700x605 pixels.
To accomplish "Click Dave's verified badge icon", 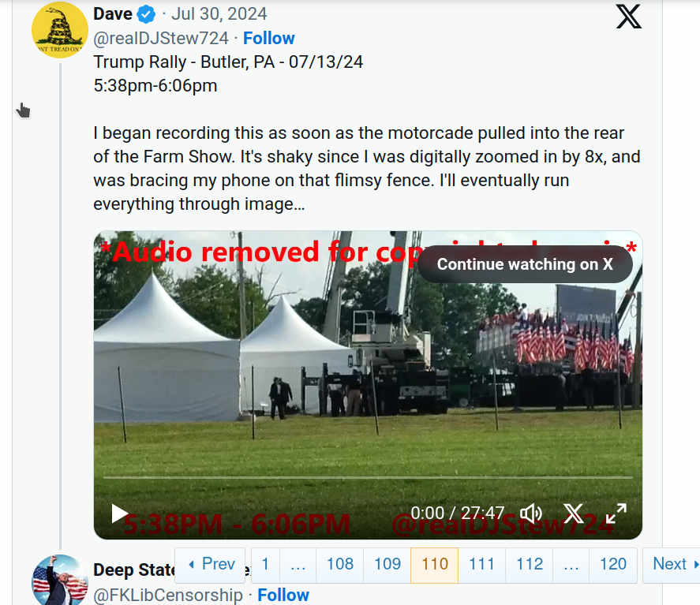I will tap(146, 14).
